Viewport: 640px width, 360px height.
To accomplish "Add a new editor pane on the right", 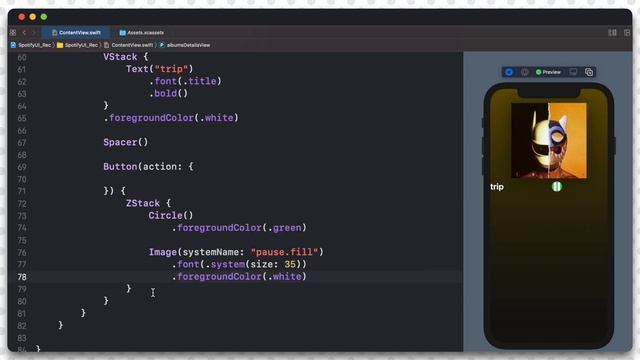I will (627, 32).
